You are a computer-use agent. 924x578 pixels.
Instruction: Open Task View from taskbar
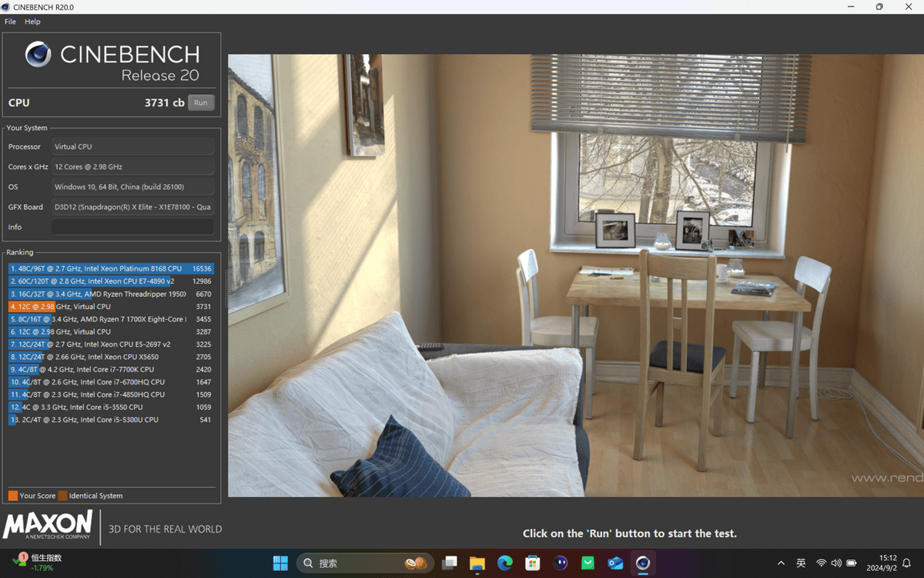(450, 563)
